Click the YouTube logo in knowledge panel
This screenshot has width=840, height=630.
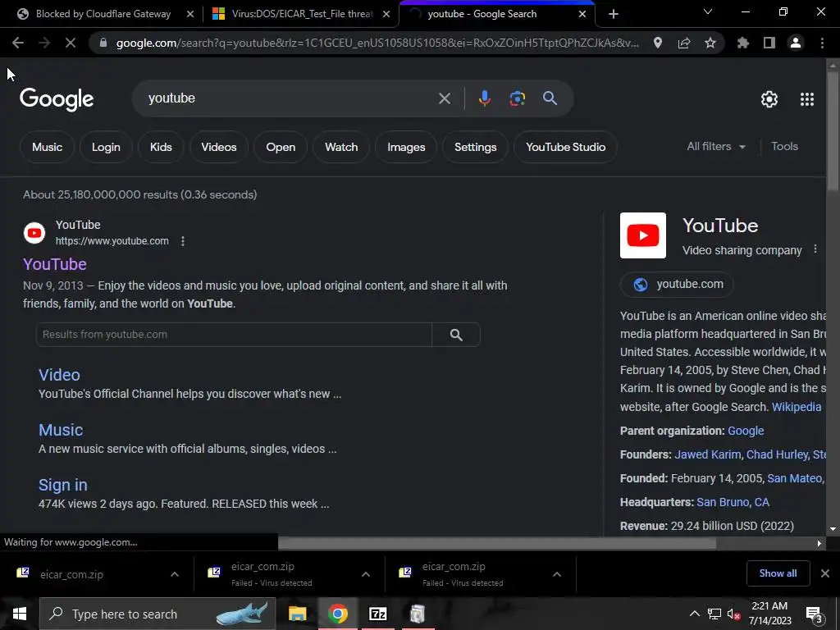[x=643, y=235]
